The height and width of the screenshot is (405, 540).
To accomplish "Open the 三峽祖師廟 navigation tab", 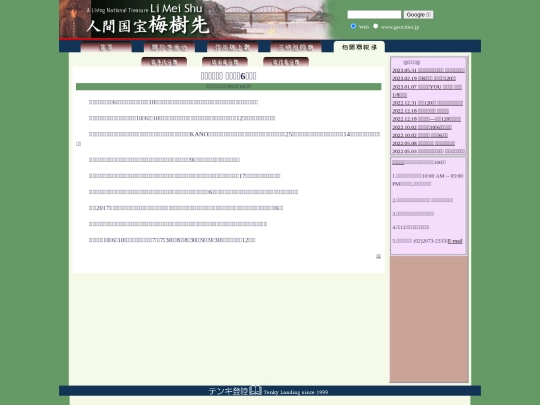I will pyautogui.click(x=296, y=47).
